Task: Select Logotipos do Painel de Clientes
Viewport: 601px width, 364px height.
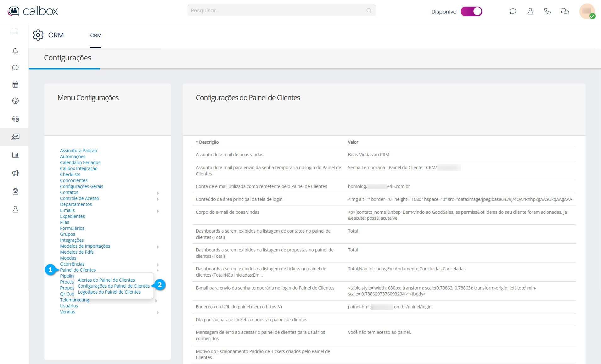Action: [109, 292]
